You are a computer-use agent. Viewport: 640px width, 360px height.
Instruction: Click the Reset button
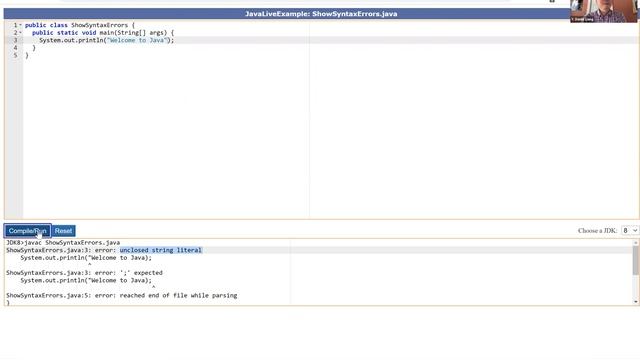[x=63, y=231]
